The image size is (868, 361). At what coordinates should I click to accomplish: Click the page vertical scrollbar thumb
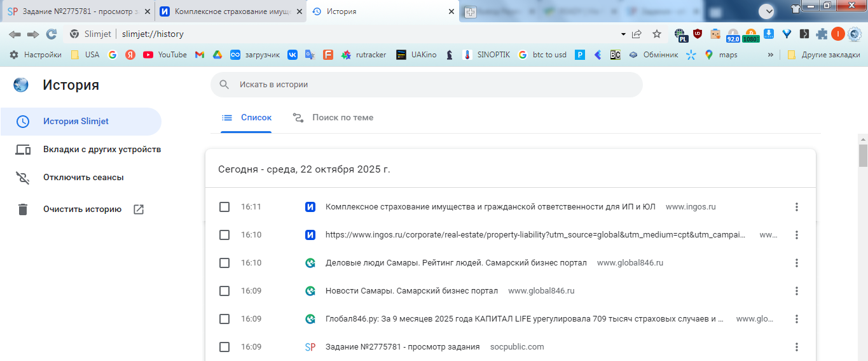pos(863,155)
